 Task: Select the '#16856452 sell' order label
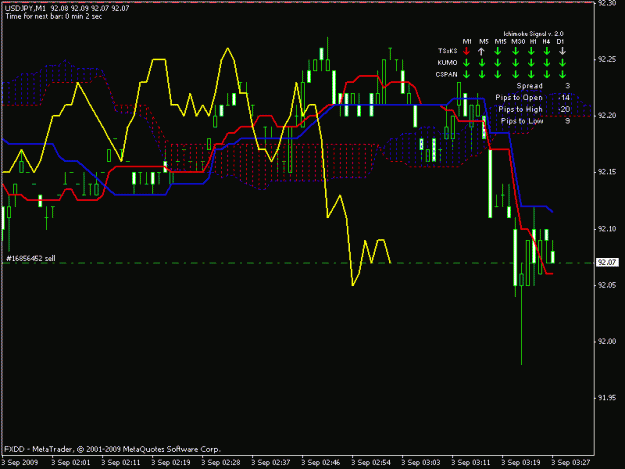point(31,259)
